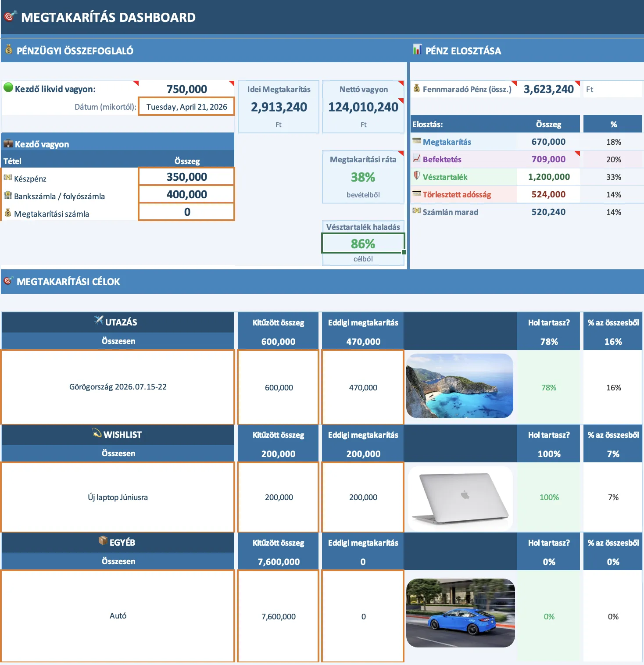Viewport: 644px width, 665px height.
Task: Select the money bag icon beside PÉNZÜGYI ÖSSZEFOGLALÓ
Action: click(7, 50)
